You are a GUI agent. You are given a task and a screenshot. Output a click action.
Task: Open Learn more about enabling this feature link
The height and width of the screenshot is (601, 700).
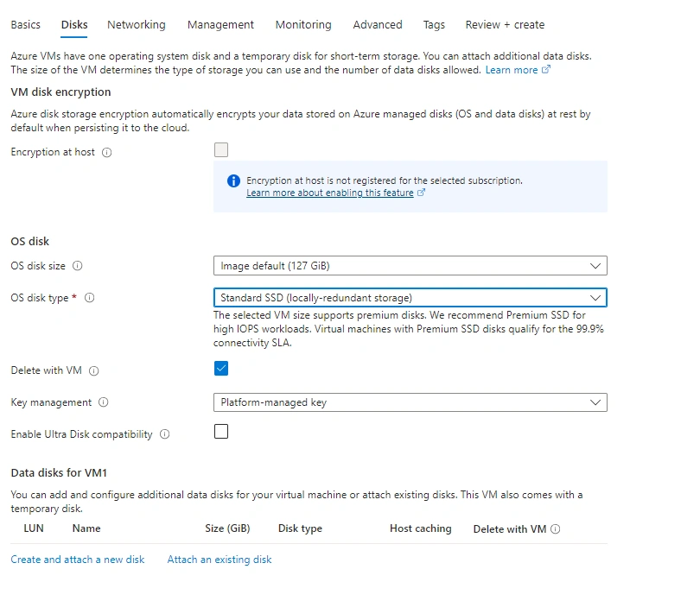[x=330, y=193]
